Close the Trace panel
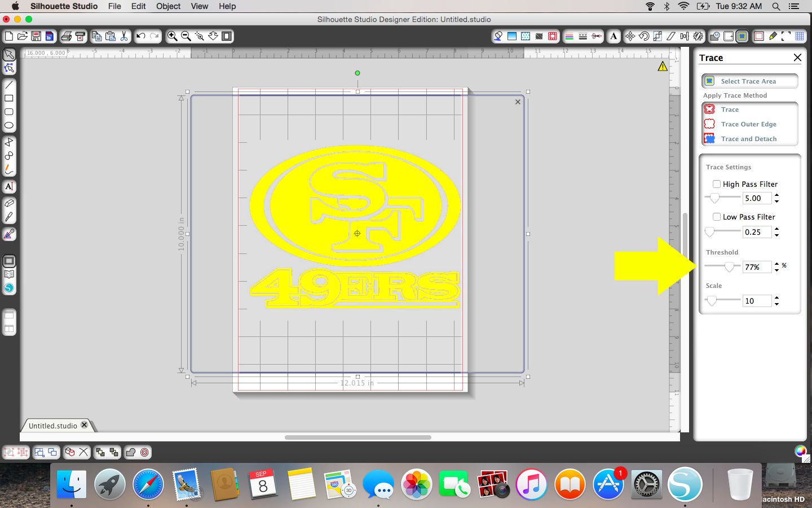 coord(797,58)
